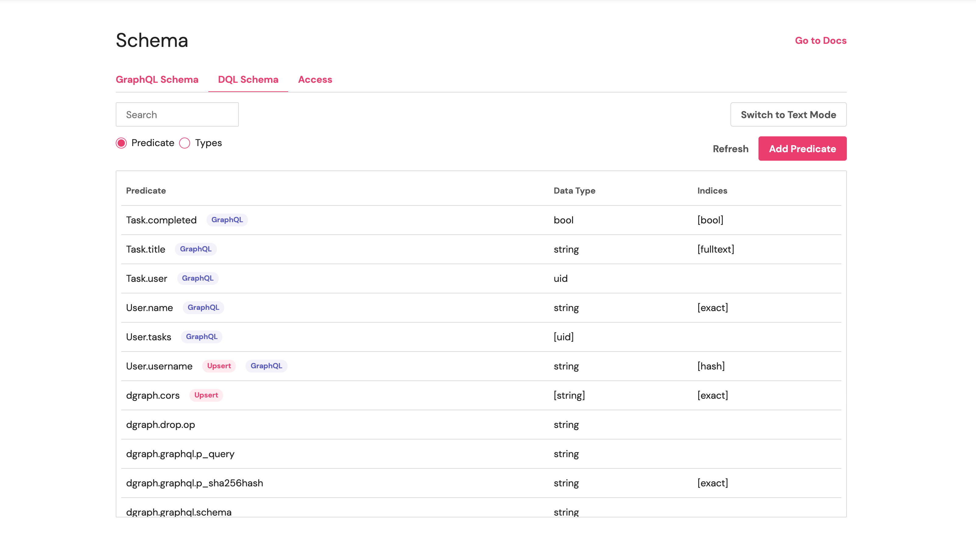Click Upsert badge on User.username row
Image resolution: width=976 pixels, height=560 pixels.
pos(219,366)
